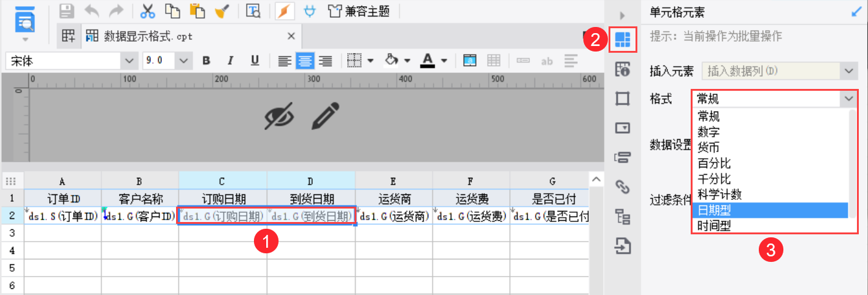Toggle italic formatting
The width and height of the screenshot is (868, 295).
pos(231,61)
